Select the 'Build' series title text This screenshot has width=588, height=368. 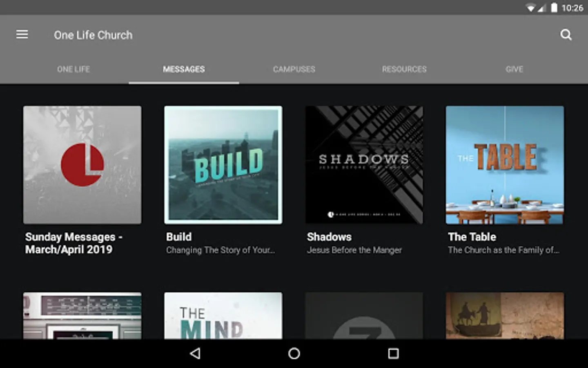(179, 237)
